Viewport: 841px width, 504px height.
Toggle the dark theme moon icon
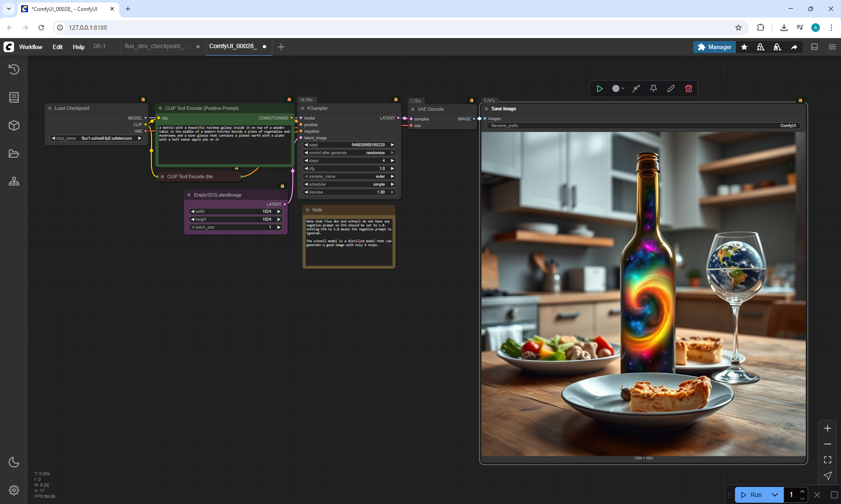pos(14,462)
